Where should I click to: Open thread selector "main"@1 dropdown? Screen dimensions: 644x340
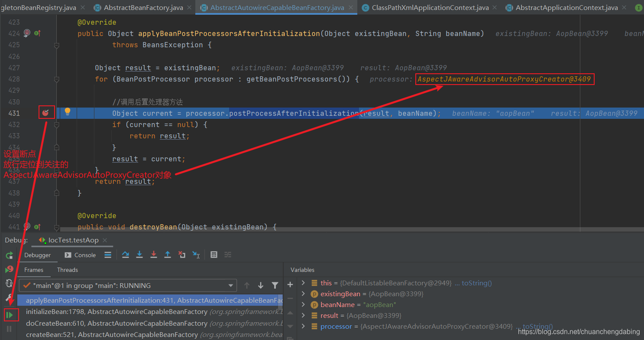pos(128,285)
